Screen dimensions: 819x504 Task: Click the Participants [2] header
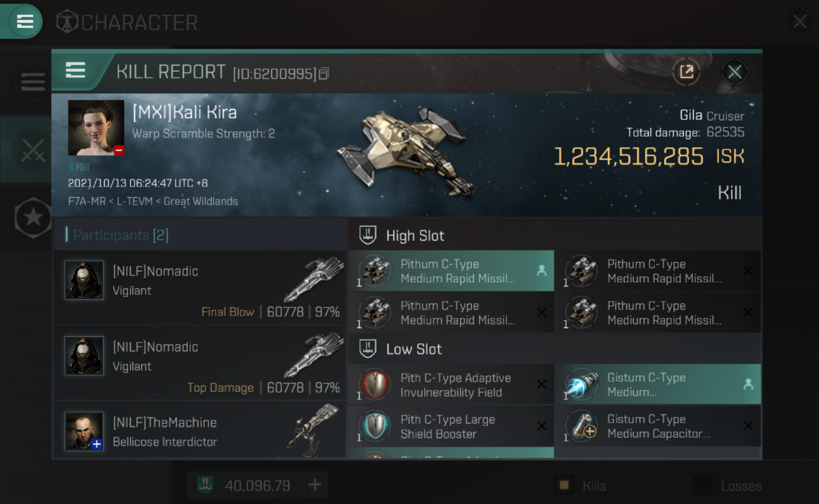[x=120, y=235]
